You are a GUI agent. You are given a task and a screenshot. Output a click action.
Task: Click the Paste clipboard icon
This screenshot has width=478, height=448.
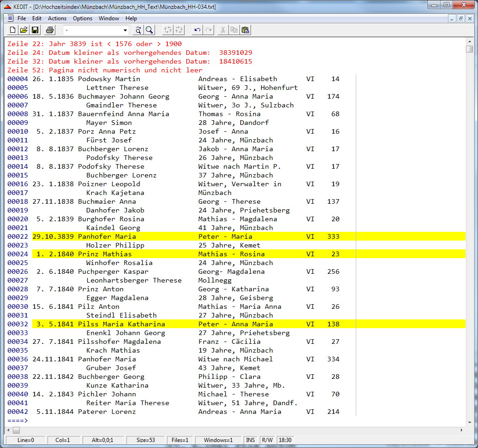click(x=245, y=30)
